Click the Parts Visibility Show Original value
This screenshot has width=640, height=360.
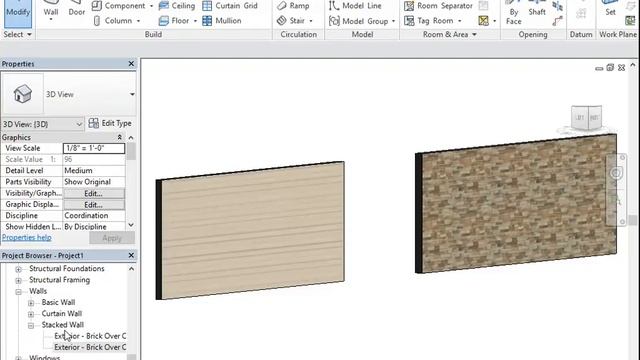pyautogui.click(x=94, y=182)
